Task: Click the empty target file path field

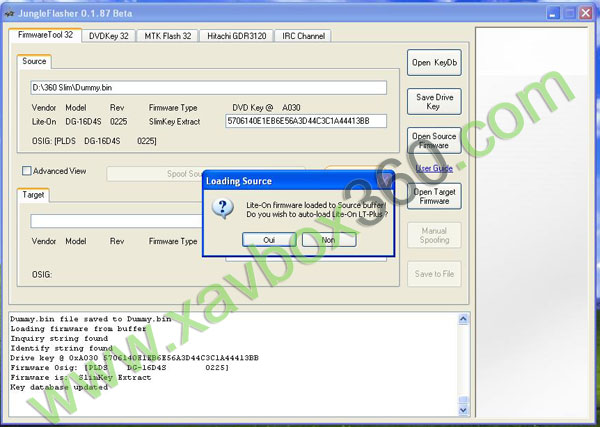Action: point(117,221)
